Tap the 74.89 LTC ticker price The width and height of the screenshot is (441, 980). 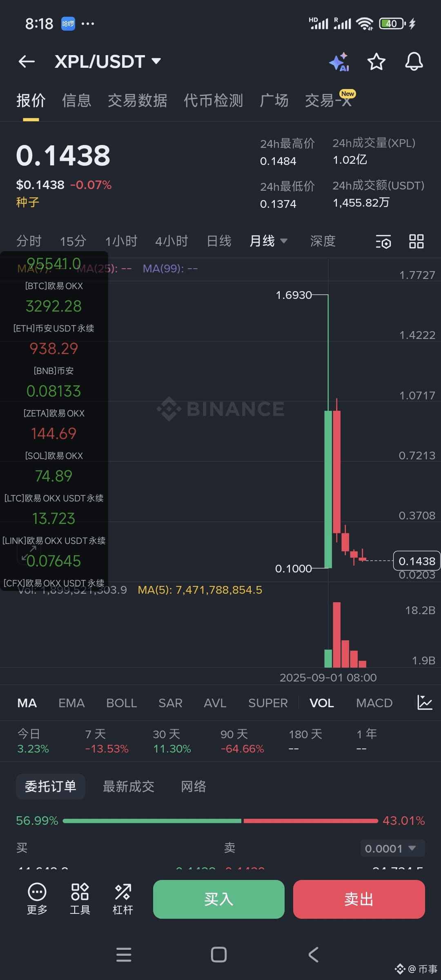54,476
